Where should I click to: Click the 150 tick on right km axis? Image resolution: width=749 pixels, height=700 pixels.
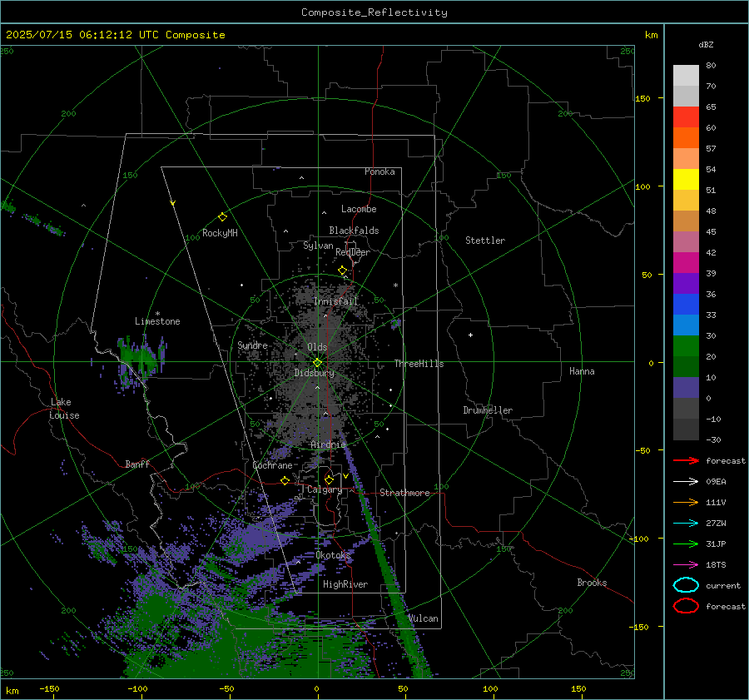click(x=642, y=98)
